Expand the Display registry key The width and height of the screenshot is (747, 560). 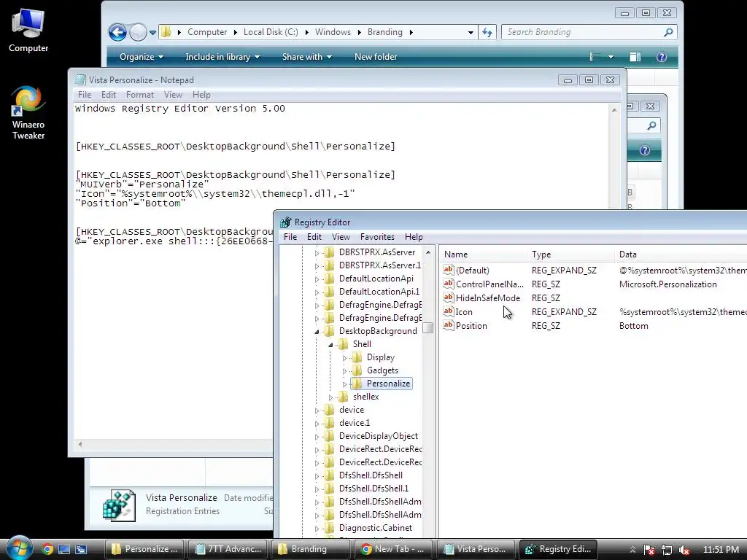pyautogui.click(x=344, y=357)
